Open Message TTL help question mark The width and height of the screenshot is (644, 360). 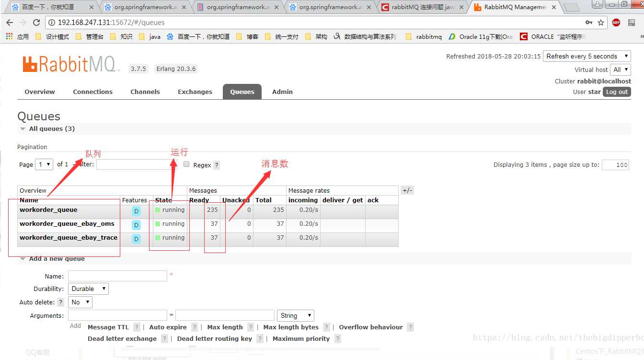(137, 327)
